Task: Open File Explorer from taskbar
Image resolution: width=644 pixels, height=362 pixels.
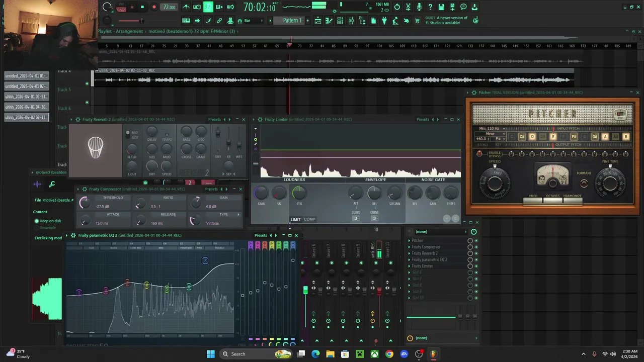Action: (330, 354)
